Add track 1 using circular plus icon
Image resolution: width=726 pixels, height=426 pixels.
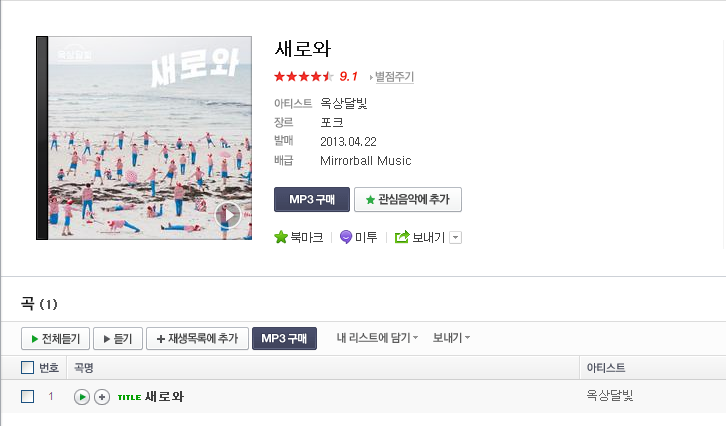[102, 397]
